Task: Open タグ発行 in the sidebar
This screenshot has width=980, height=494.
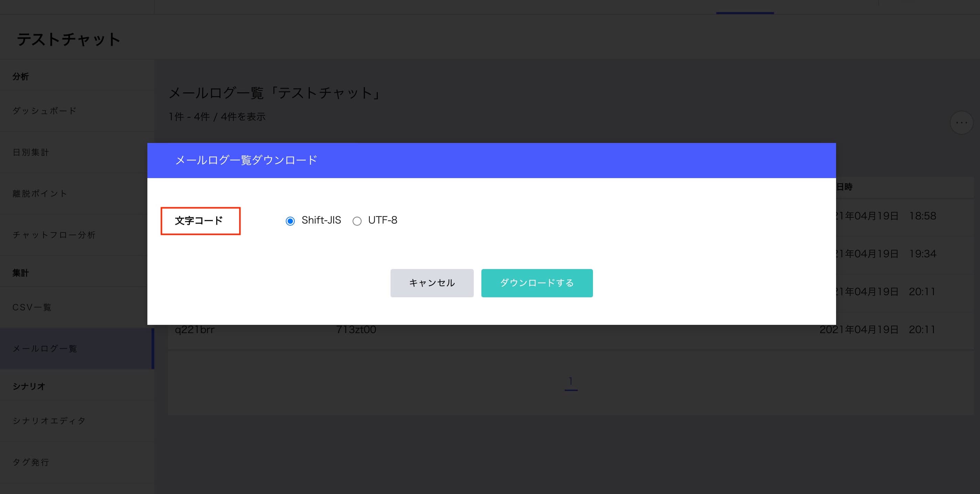Action: coord(77,462)
